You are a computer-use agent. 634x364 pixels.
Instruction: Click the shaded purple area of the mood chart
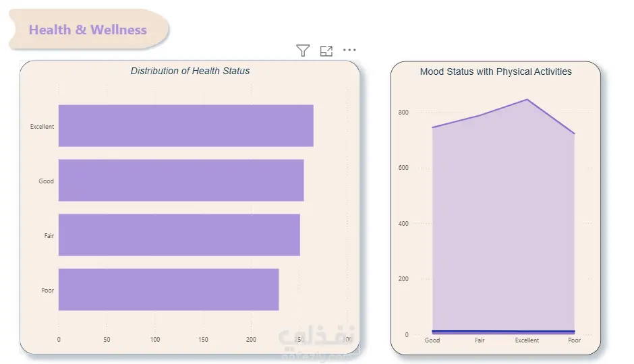(502, 222)
